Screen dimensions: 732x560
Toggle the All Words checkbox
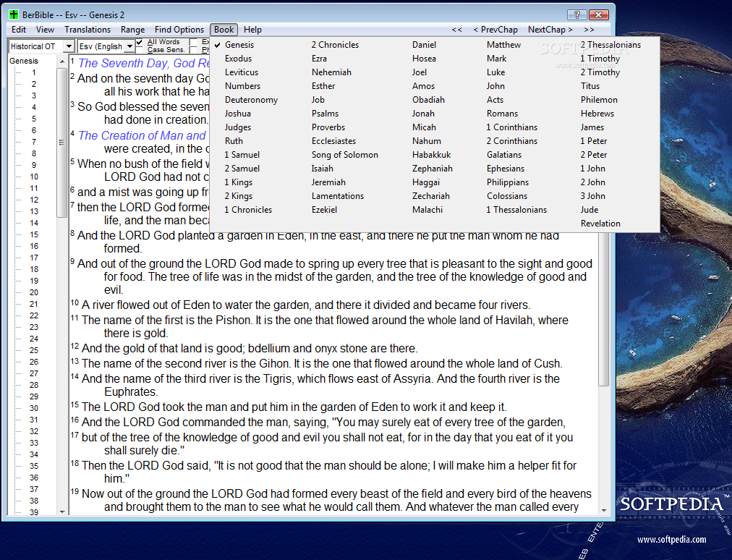(x=139, y=43)
